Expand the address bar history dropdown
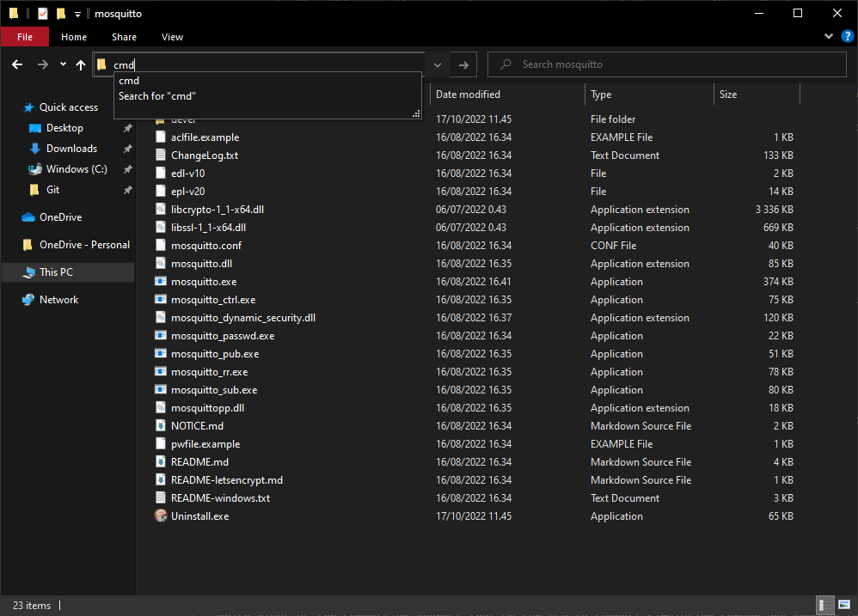858x616 pixels. click(438, 64)
